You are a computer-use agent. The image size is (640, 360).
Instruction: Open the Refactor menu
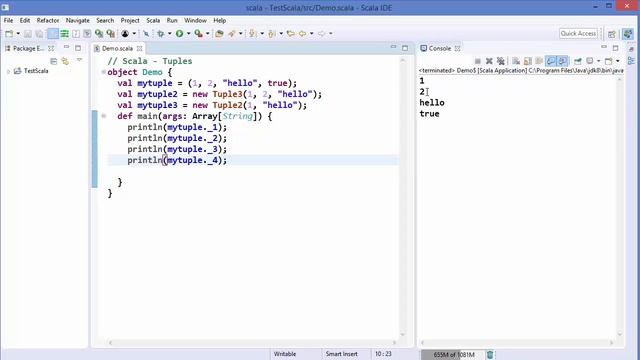tap(48, 20)
